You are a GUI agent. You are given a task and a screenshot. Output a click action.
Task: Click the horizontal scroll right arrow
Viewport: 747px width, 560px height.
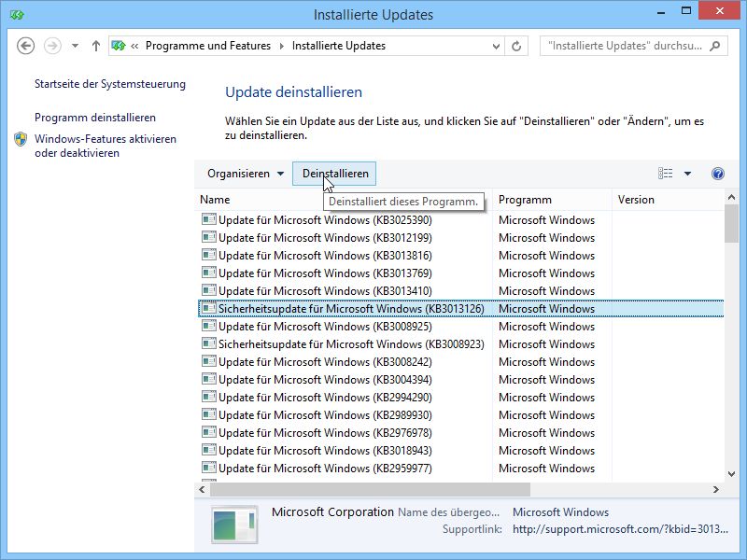point(715,489)
